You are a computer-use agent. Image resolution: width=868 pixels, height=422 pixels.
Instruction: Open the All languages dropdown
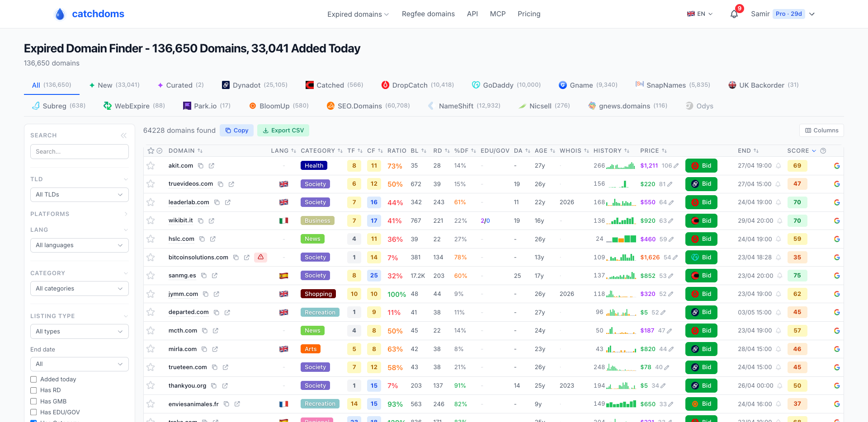(x=80, y=245)
